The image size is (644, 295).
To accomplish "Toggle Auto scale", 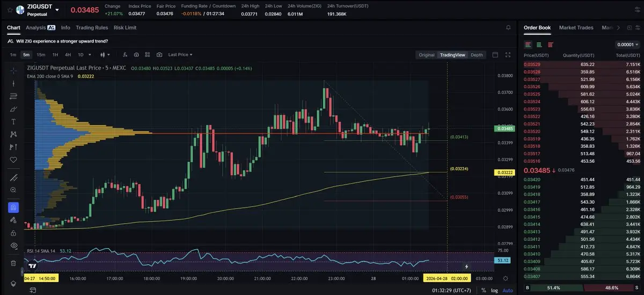I will click(x=507, y=291).
